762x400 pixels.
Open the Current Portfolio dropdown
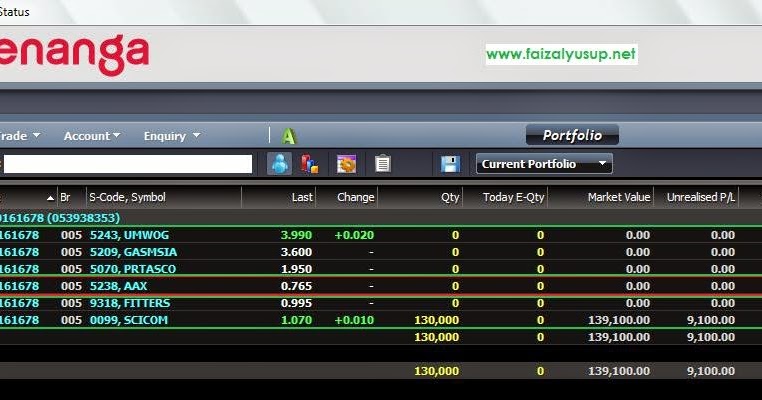(x=544, y=164)
